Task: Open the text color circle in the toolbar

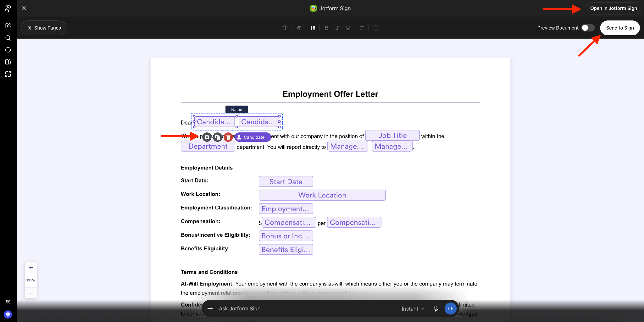Action: [x=375, y=28]
